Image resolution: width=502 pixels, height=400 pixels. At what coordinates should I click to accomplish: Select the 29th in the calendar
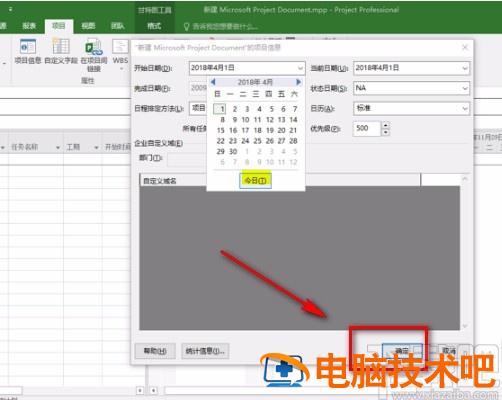(x=221, y=152)
